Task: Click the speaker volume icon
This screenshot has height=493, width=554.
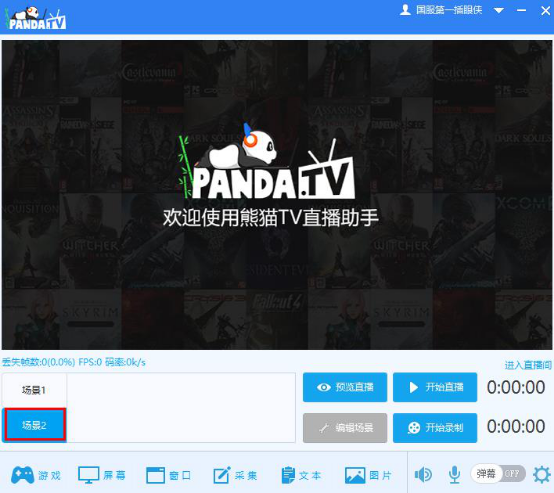Action: (x=423, y=474)
